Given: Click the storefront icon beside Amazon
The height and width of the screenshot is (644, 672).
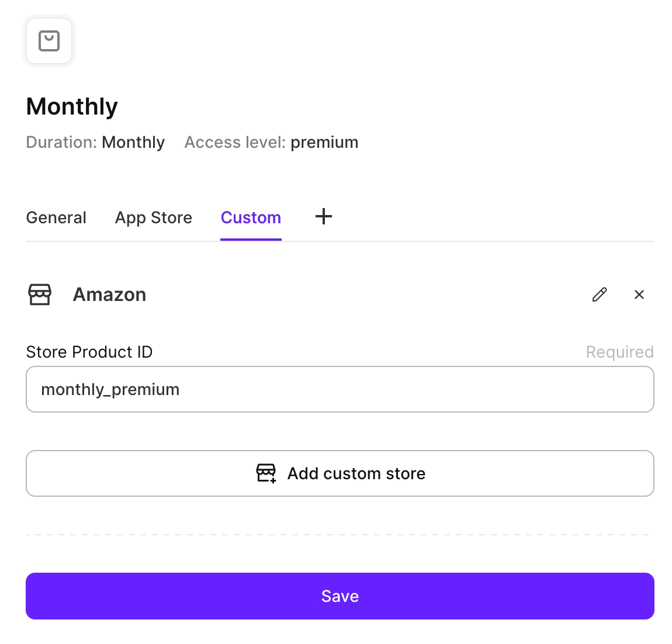Looking at the screenshot, I should tap(40, 295).
